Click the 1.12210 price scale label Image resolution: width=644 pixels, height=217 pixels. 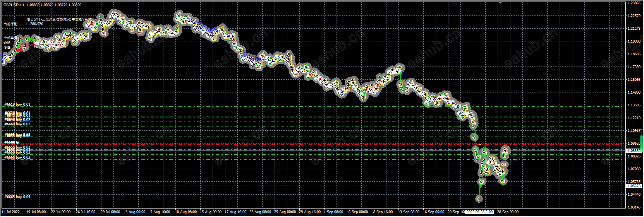[x=634, y=118]
